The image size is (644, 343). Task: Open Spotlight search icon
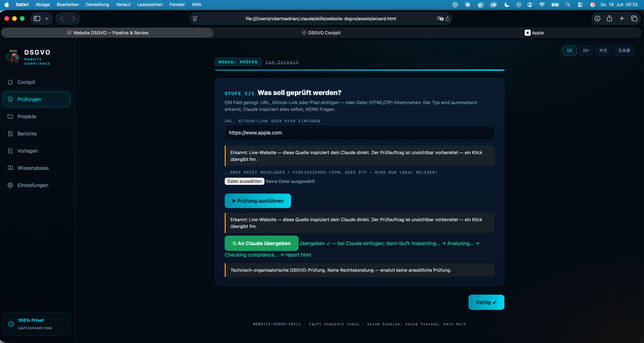click(568, 5)
